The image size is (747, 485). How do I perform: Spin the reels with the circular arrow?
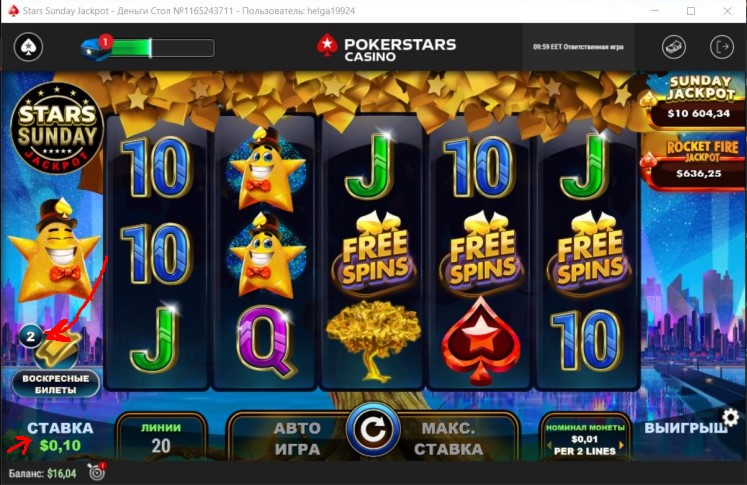pos(373,430)
